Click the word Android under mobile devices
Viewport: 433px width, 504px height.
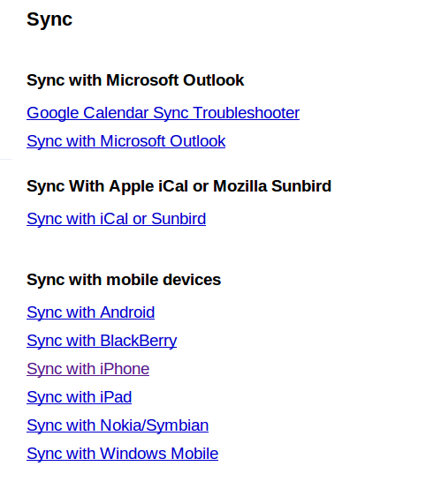click(127, 312)
